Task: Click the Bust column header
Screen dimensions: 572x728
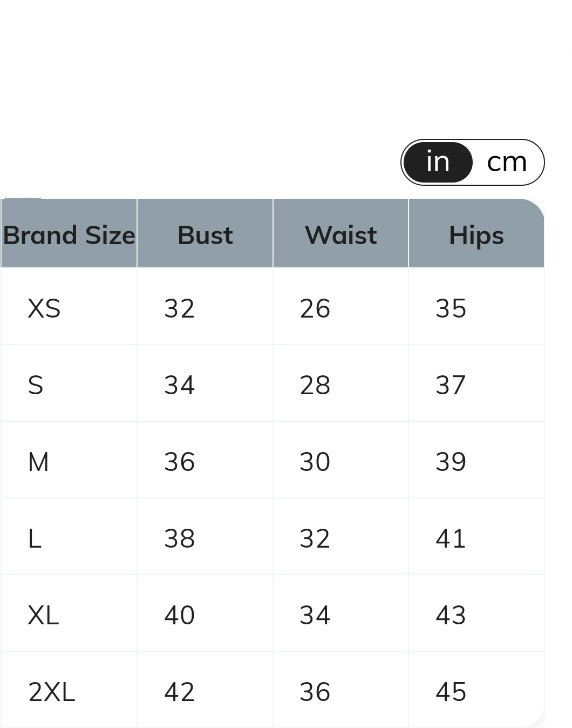Action: pos(205,235)
